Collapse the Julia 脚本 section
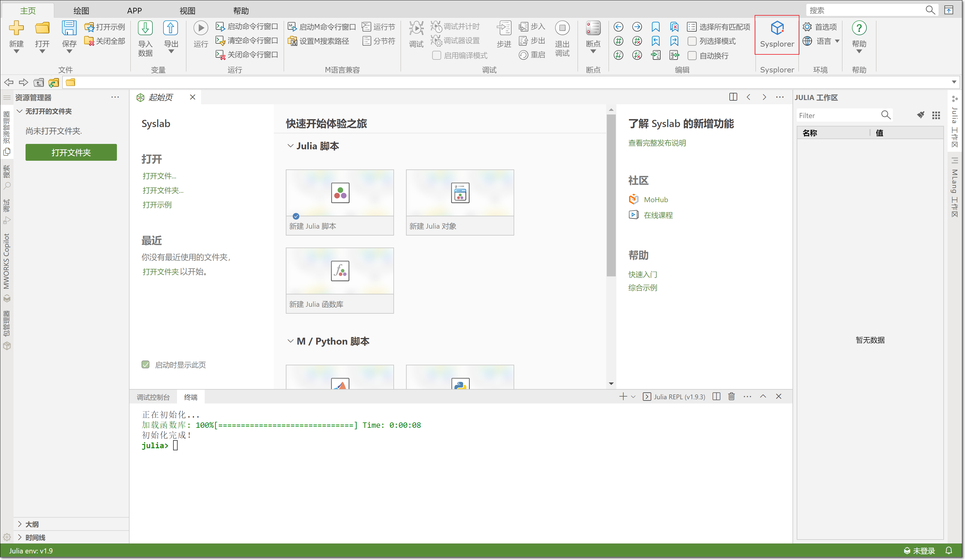965x560 pixels. (291, 146)
